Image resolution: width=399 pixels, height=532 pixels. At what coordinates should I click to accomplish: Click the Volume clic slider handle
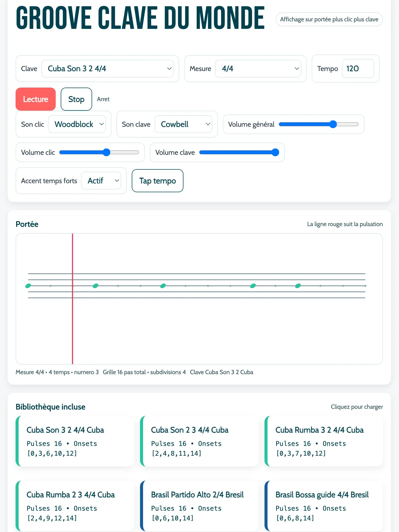point(107,152)
